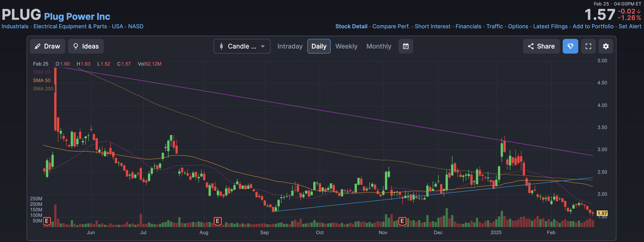This screenshot has height=242, width=644.
Task: Open the NASD exchange link
Action: pyautogui.click(x=136, y=26)
